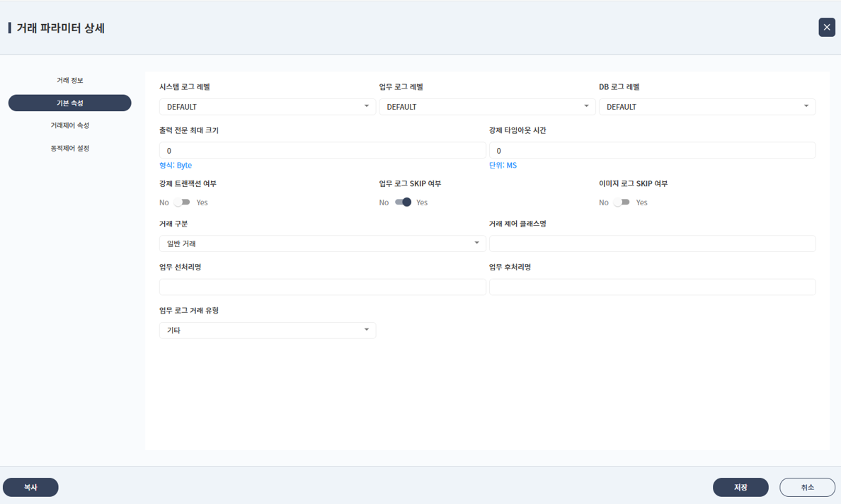Screen dimensions: 841x504
Task: Open the 시스템 로그 레벨 dropdown
Action: pyautogui.click(x=267, y=107)
